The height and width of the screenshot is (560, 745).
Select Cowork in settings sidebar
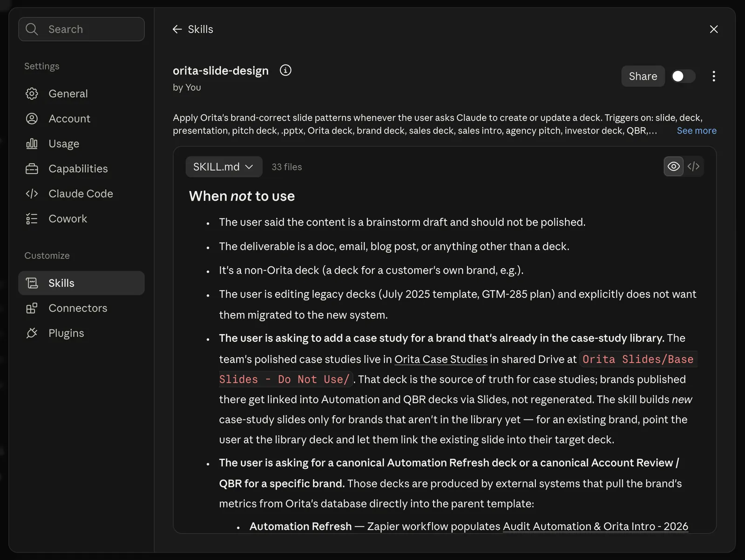coord(81,219)
